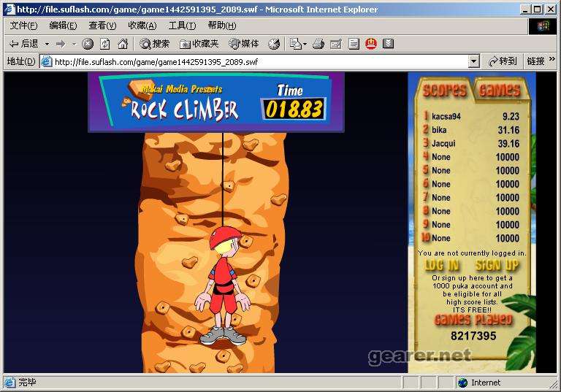561x392 pixels.
Task: Open the forward history dropdown arrow
Action: pyautogui.click(x=74, y=44)
